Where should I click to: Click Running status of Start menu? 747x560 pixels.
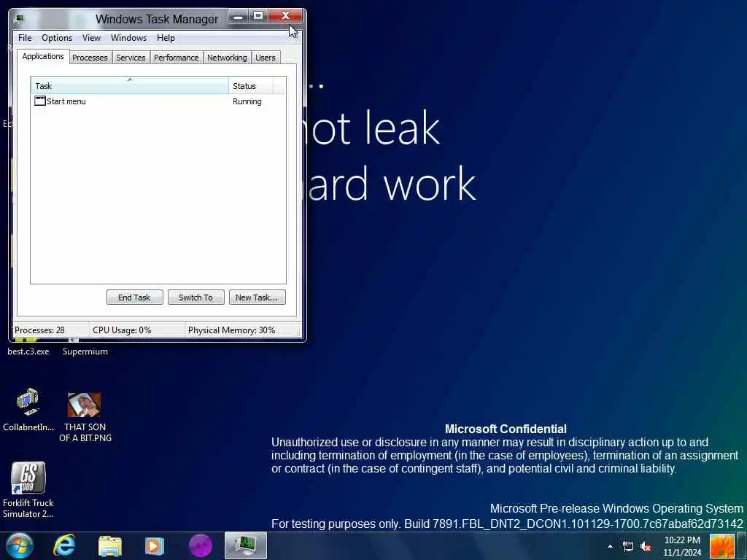pos(247,101)
